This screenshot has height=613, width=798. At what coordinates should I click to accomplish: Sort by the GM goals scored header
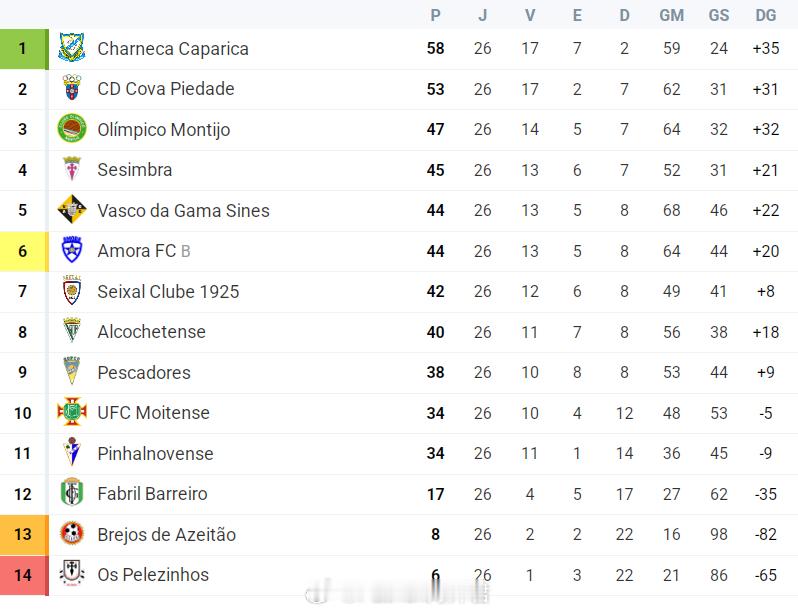click(x=671, y=15)
